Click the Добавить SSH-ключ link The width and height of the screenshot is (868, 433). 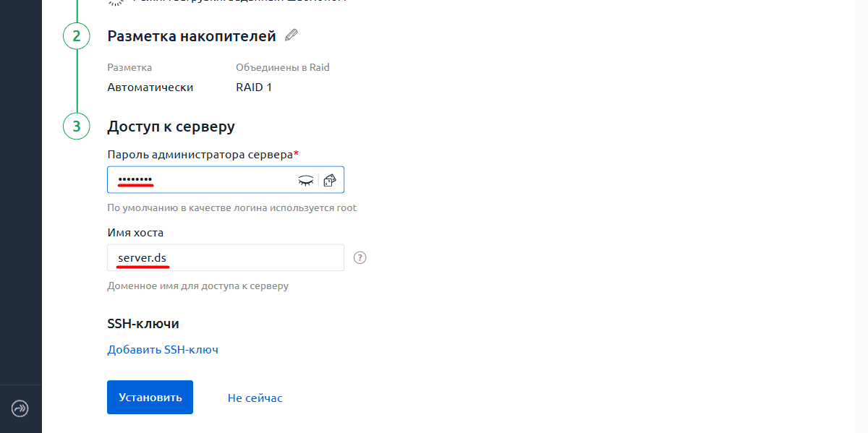pyautogui.click(x=163, y=350)
